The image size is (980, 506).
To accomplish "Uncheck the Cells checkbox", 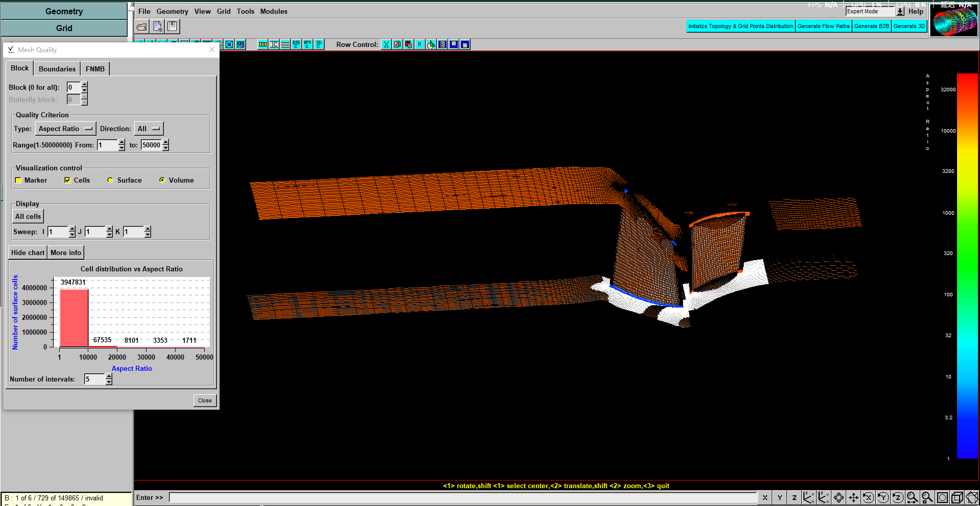I will [67, 181].
